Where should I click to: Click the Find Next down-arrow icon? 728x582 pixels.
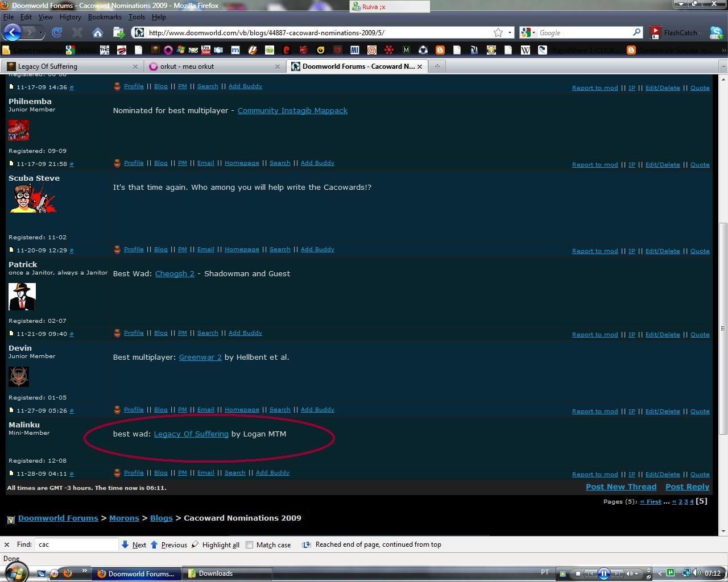click(125, 544)
